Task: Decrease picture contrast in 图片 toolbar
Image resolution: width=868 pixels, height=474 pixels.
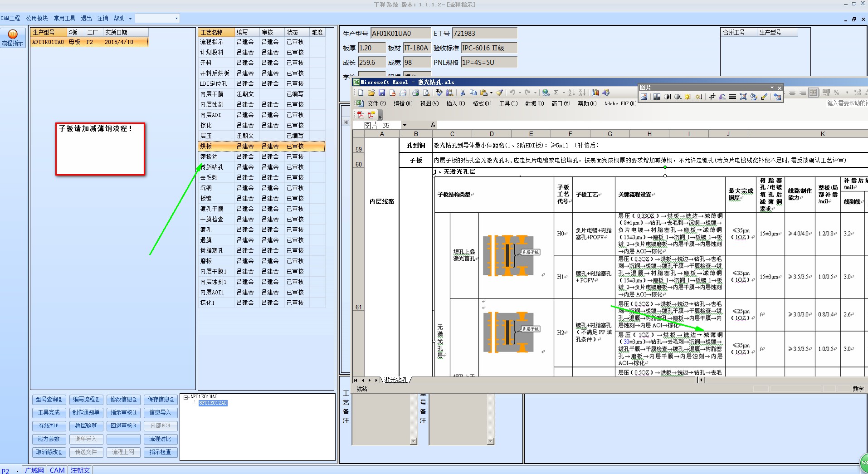Action: click(678, 97)
